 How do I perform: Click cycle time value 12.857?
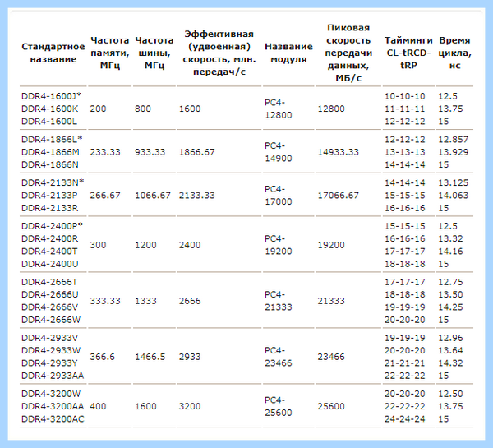point(454,140)
